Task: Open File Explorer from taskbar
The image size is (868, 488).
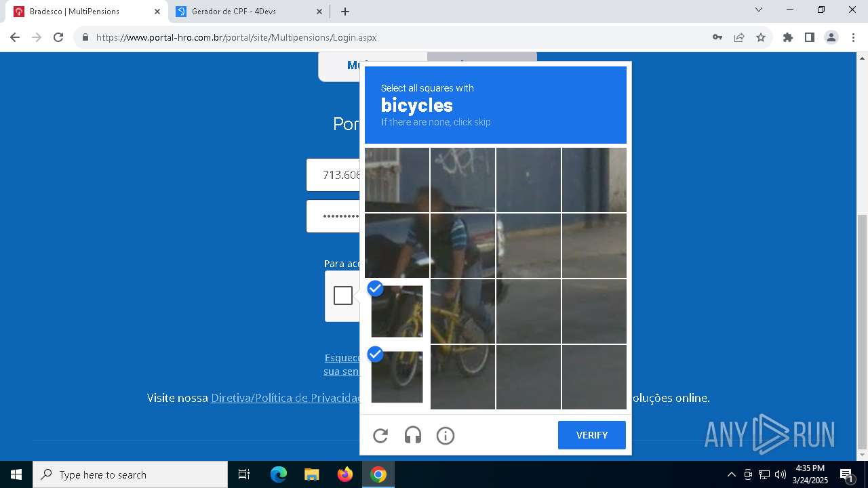Action: point(311,474)
